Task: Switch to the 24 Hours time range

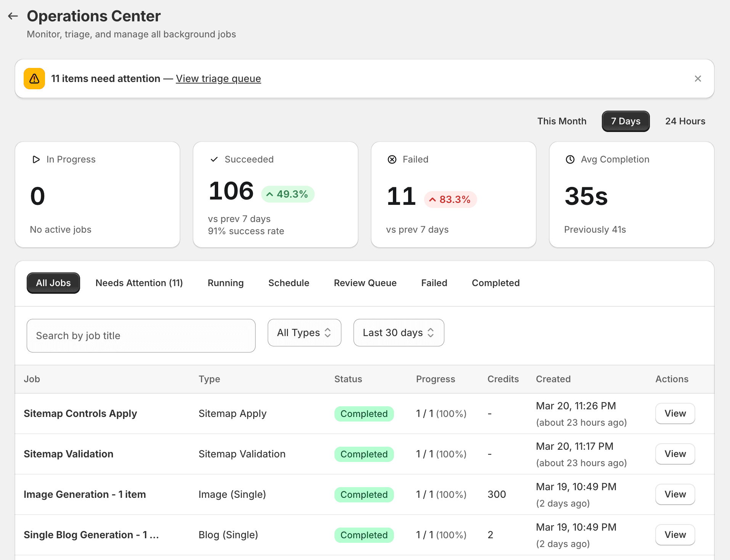Action: coord(685,121)
